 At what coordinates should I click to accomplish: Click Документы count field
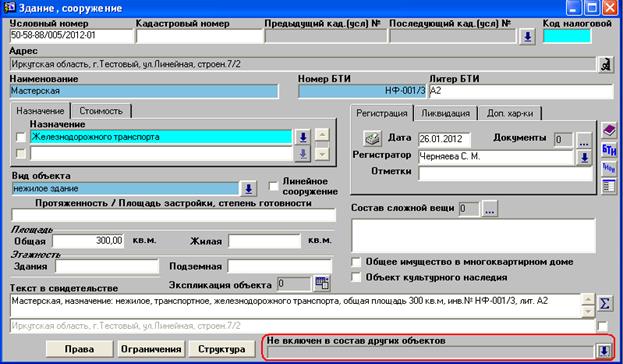[563, 140]
